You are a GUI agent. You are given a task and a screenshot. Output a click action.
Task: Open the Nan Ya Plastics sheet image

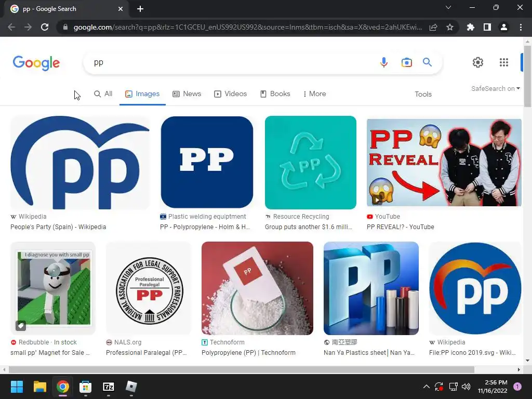pos(371,288)
